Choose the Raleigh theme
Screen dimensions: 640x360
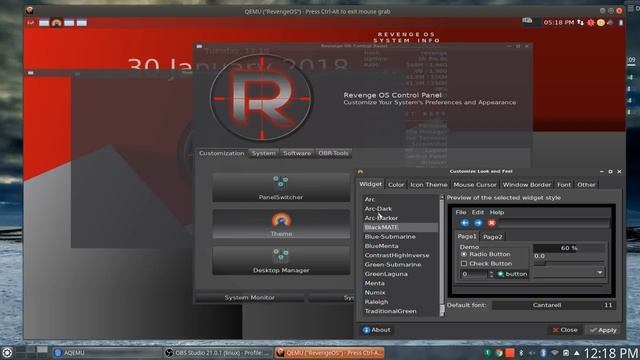(x=400, y=302)
